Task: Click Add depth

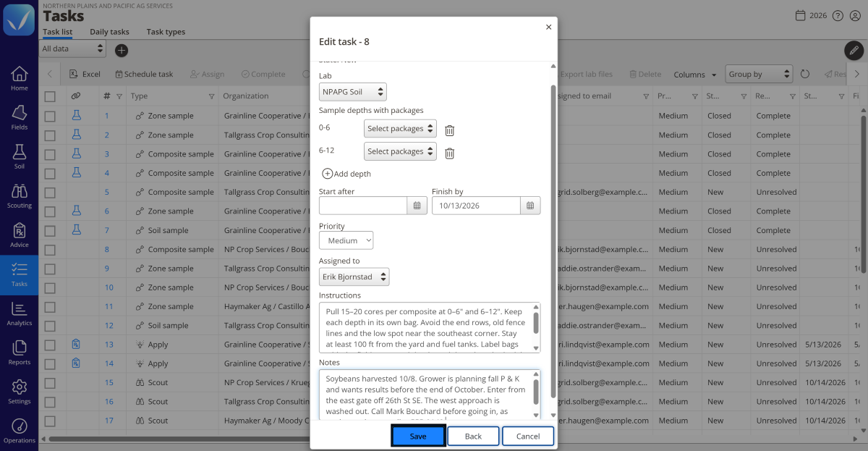Action: pos(346,174)
